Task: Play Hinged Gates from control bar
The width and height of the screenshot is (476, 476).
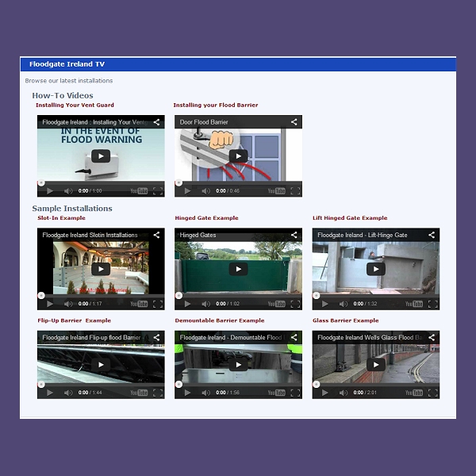Action: 187,304
